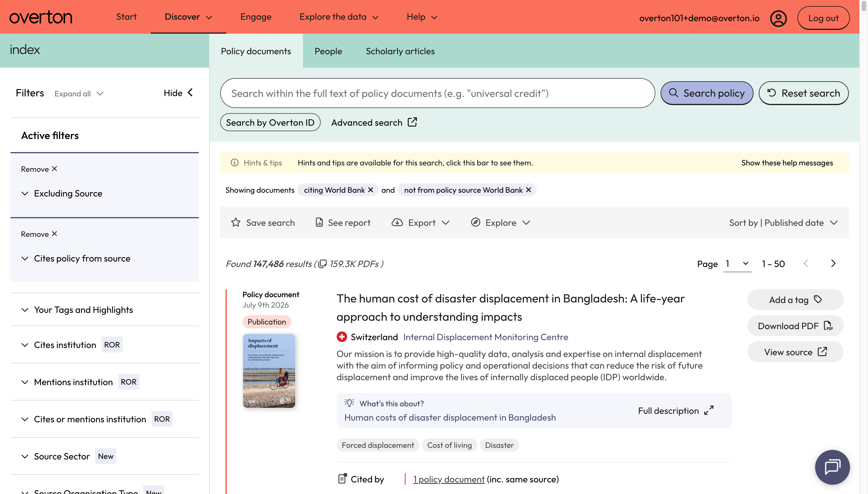This screenshot has height=494, width=868.
Task: Open the Export dropdown menu
Action: click(420, 223)
